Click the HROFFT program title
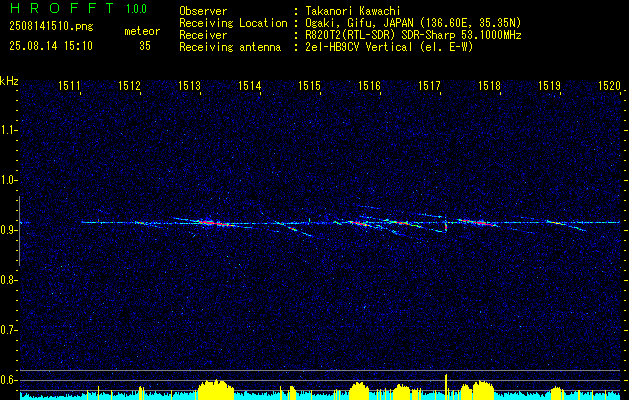 point(62,8)
